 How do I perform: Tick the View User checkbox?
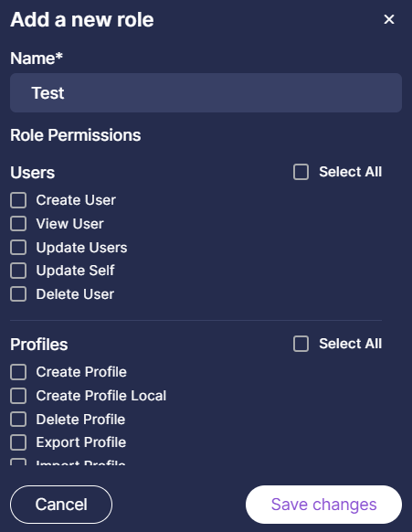pyautogui.click(x=18, y=224)
